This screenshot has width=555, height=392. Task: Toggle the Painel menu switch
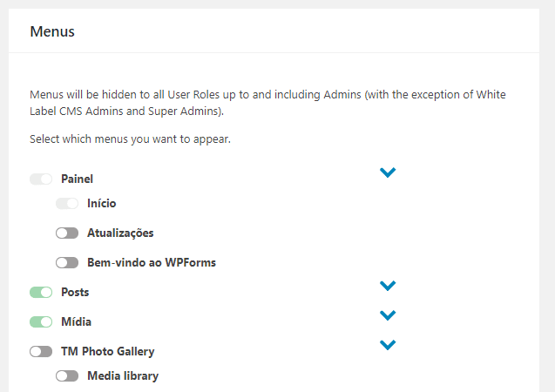(x=41, y=179)
